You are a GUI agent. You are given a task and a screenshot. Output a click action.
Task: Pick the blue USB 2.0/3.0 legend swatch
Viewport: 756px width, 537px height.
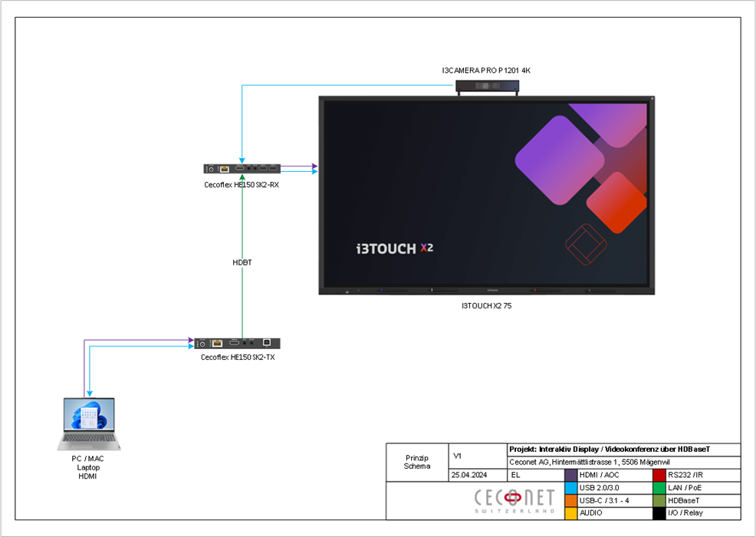tap(571, 488)
